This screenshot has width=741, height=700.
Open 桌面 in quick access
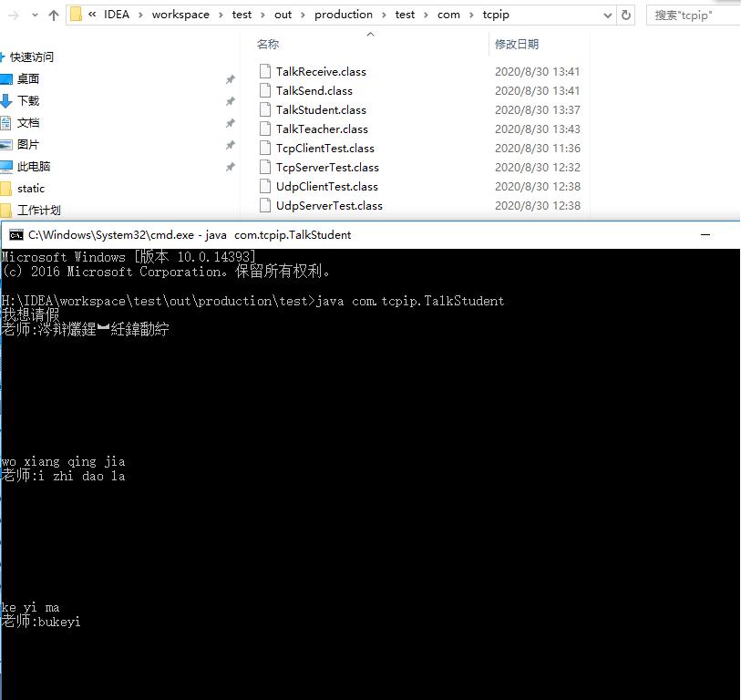click(28, 79)
